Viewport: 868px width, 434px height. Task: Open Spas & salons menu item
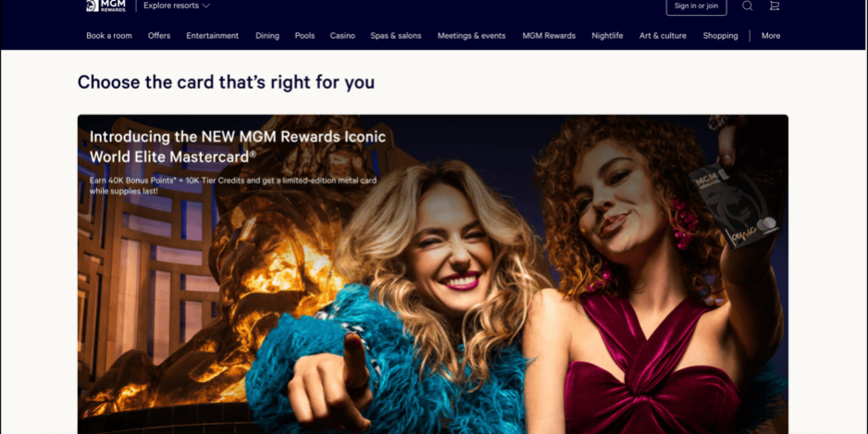click(396, 35)
